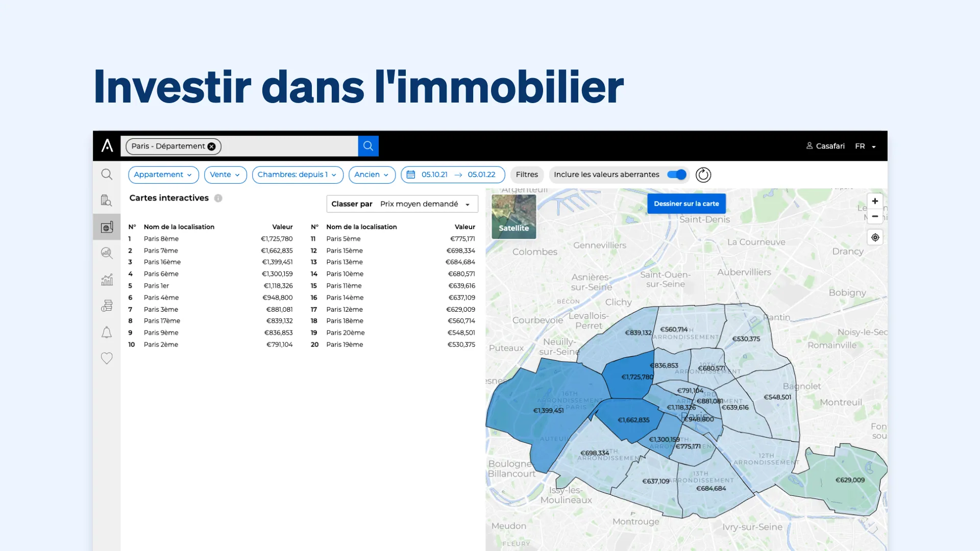Screen dimensions: 980x551
Task: Open the Ancien dropdown
Action: pyautogui.click(x=372, y=174)
